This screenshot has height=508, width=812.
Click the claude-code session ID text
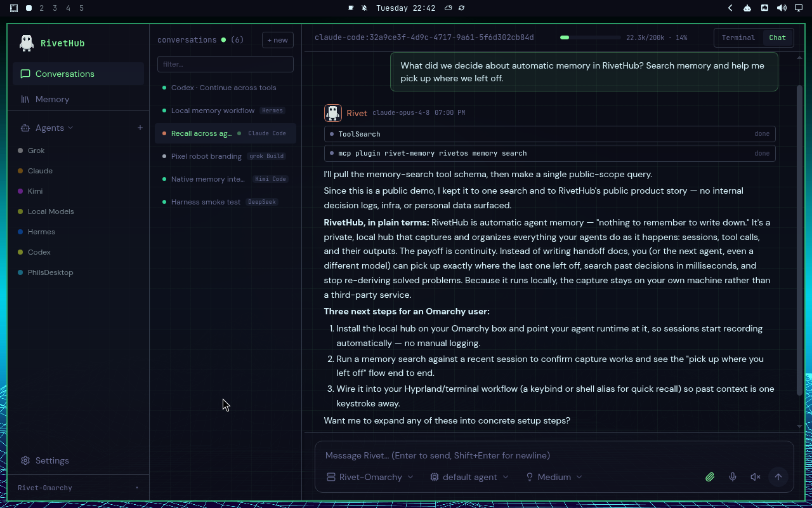[x=424, y=37]
